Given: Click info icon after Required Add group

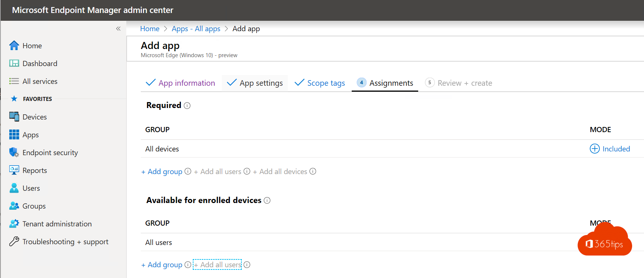Looking at the screenshot, I should [x=188, y=171].
